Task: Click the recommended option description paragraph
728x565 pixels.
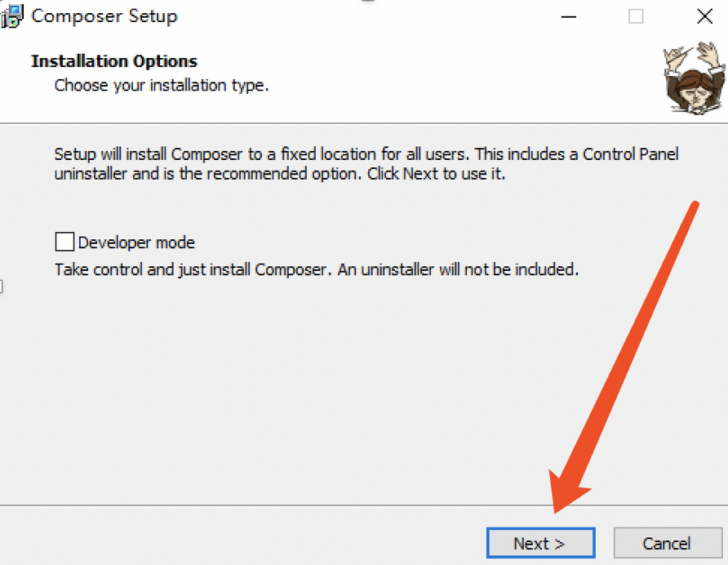Action: coord(366,163)
